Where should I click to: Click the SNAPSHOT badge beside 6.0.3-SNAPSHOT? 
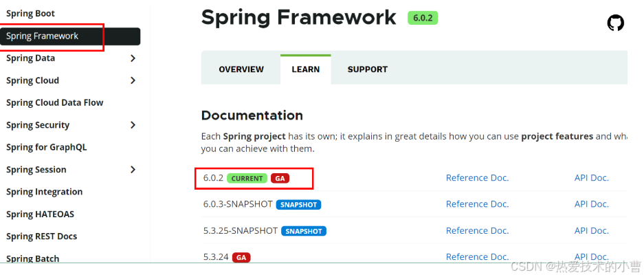point(298,205)
